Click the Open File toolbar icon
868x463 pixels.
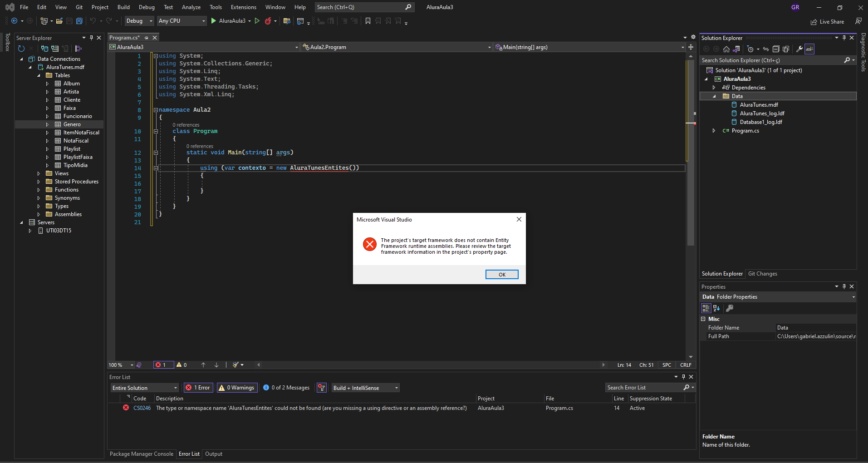(59, 21)
